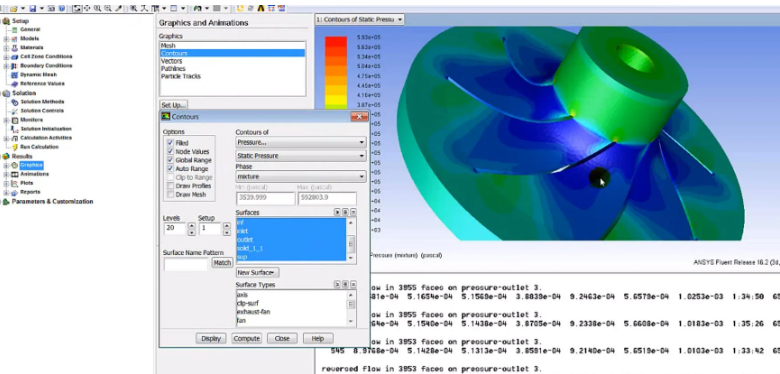Viewport: 780px width, 374px height.
Task: Click the Surface Name Pattern input field
Action: click(186, 264)
